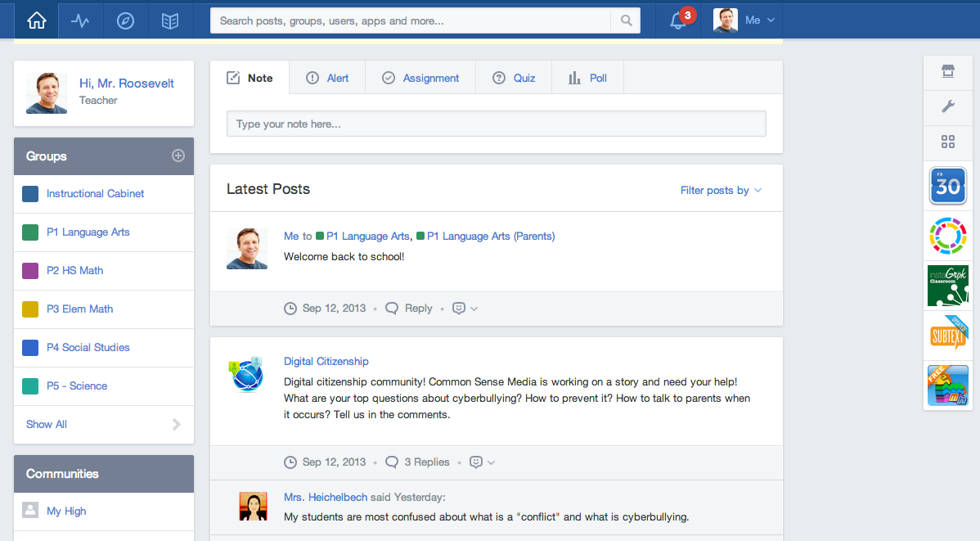980x541 pixels.
Task: Open the Discover compass icon
Action: pos(125,20)
